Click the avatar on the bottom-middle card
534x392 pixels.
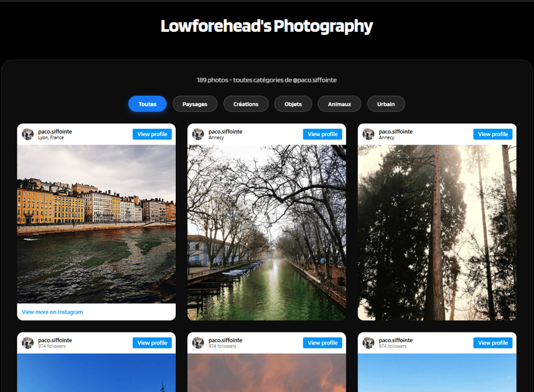click(x=198, y=343)
